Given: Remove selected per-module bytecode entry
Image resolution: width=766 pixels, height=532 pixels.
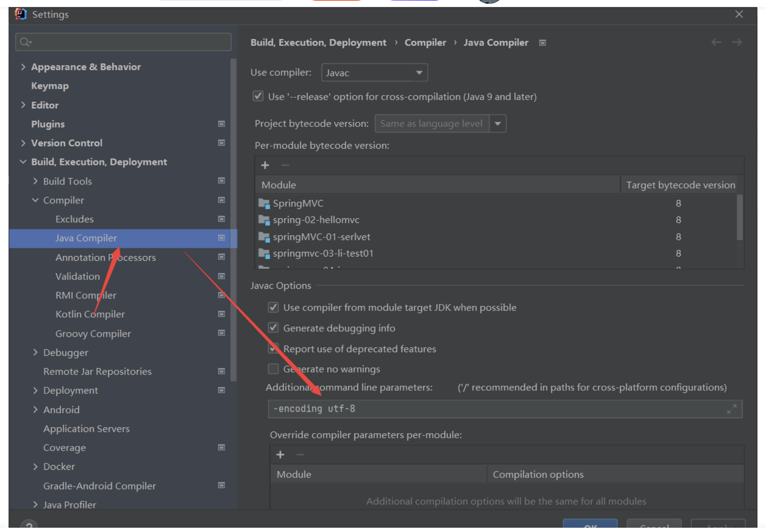Looking at the screenshot, I should coord(285,165).
